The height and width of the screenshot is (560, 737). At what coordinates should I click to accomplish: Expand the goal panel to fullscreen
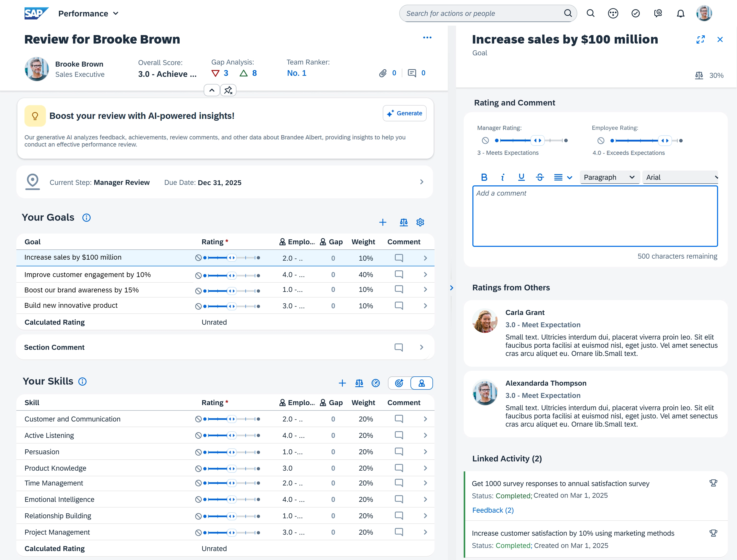click(701, 39)
